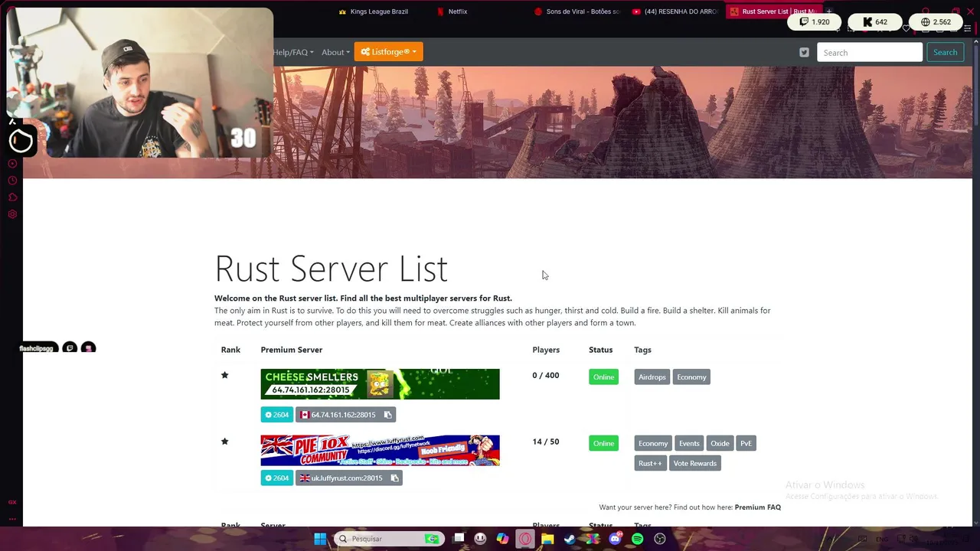Image resolution: width=980 pixels, height=551 pixels.
Task: Select the Oxide tag
Action: click(x=720, y=444)
